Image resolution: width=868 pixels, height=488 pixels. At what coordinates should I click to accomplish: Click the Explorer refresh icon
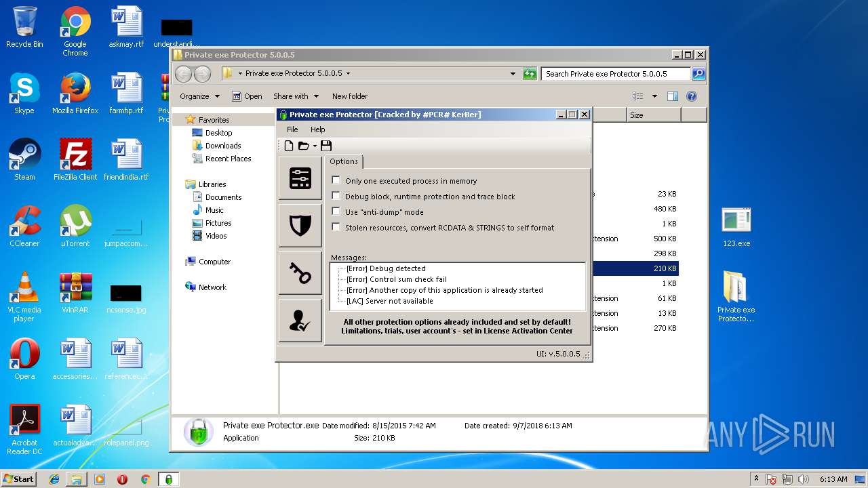coord(530,74)
